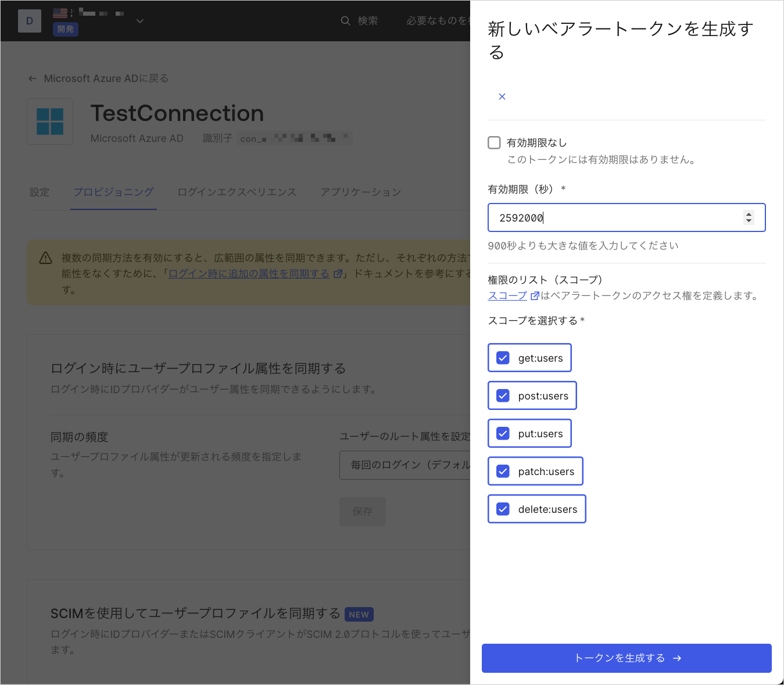
Task: Click the D tenant avatar in the top bar
Action: coord(29,20)
